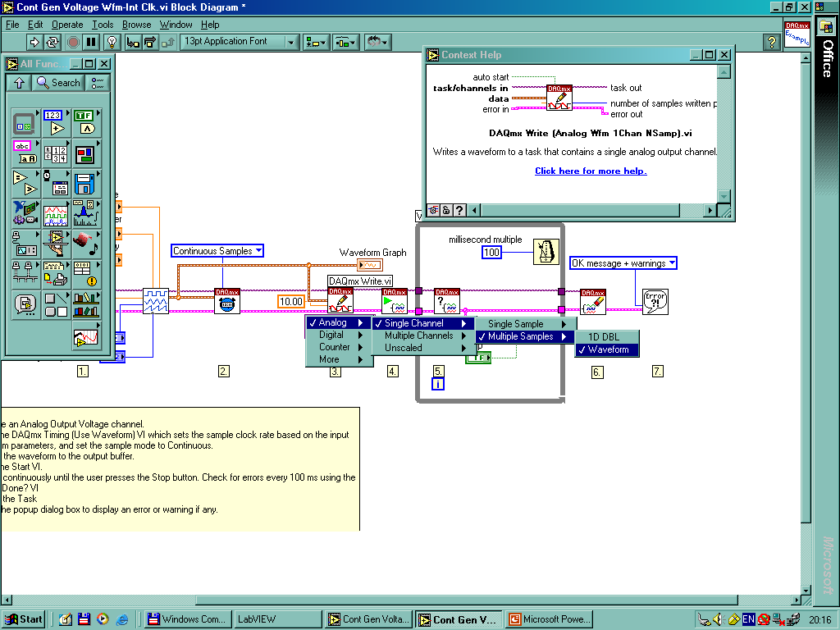Open the Comparison palette icon
Image resolution: width=840 pixels, height=630 pixels.
(25, 184)
